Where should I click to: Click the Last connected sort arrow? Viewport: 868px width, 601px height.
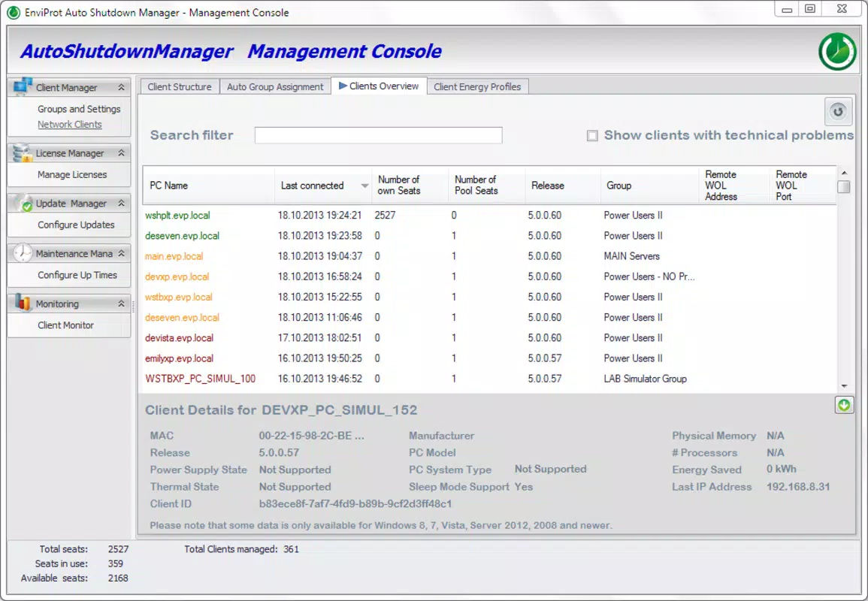[364, 186]
